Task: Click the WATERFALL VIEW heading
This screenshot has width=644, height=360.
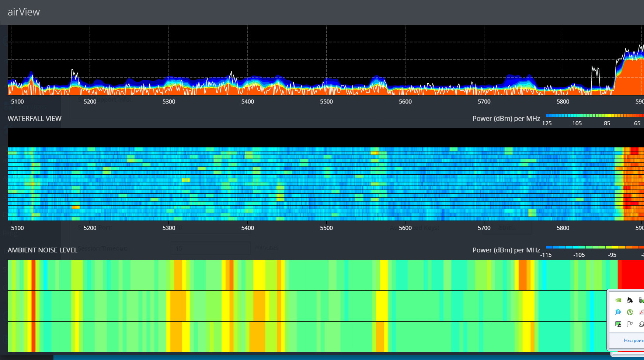Action: coord(35,119)
